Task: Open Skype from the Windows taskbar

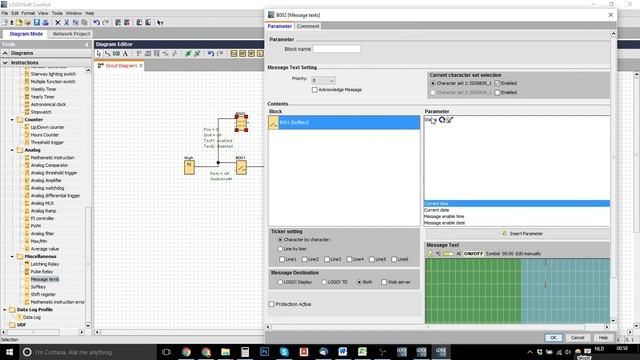Action: [284, 352]
